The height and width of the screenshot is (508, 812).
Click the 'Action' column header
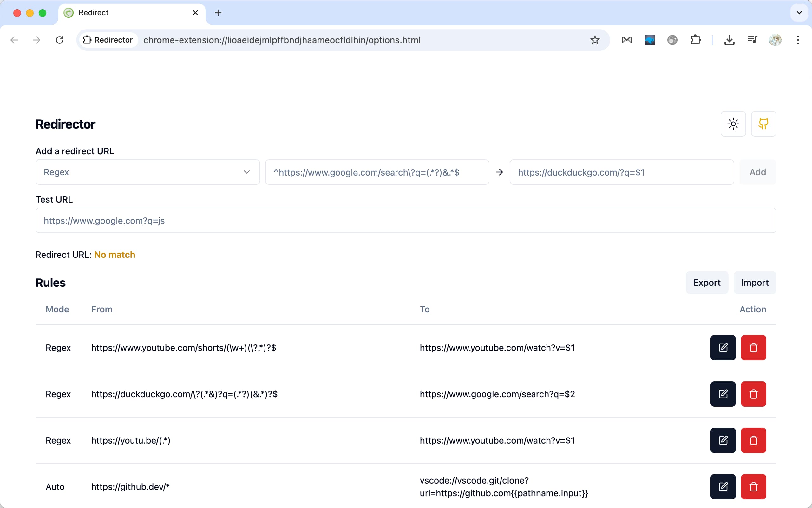pos(753,309)
